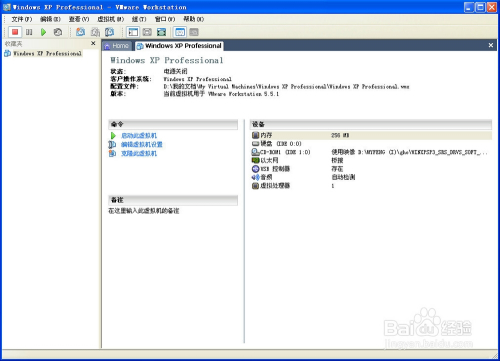Click the memory chip icon next to 内存
Viewport: 500px width, 361px height.
coord(255,135)
